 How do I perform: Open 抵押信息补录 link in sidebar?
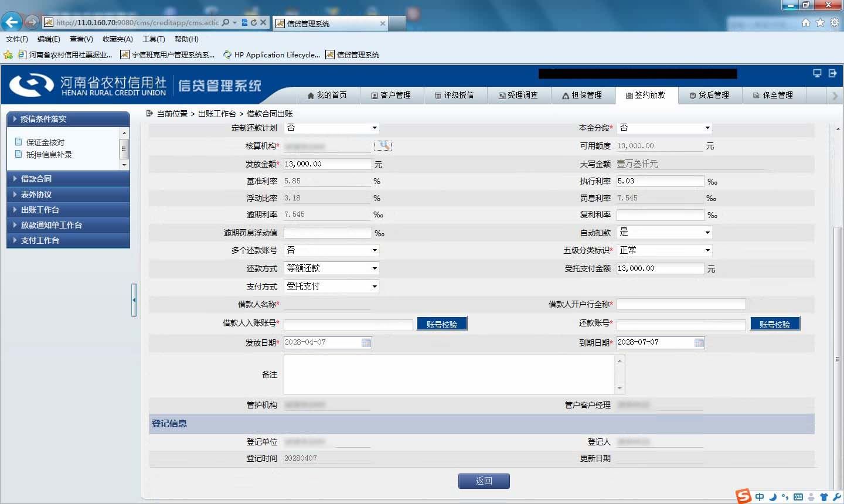[x=49, y=155]
